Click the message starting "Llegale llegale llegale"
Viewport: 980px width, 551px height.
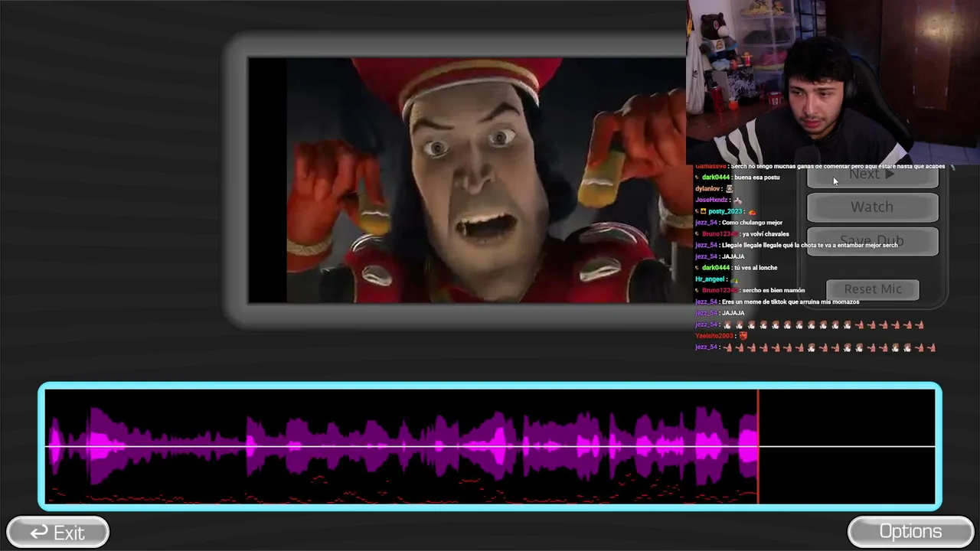809,245
